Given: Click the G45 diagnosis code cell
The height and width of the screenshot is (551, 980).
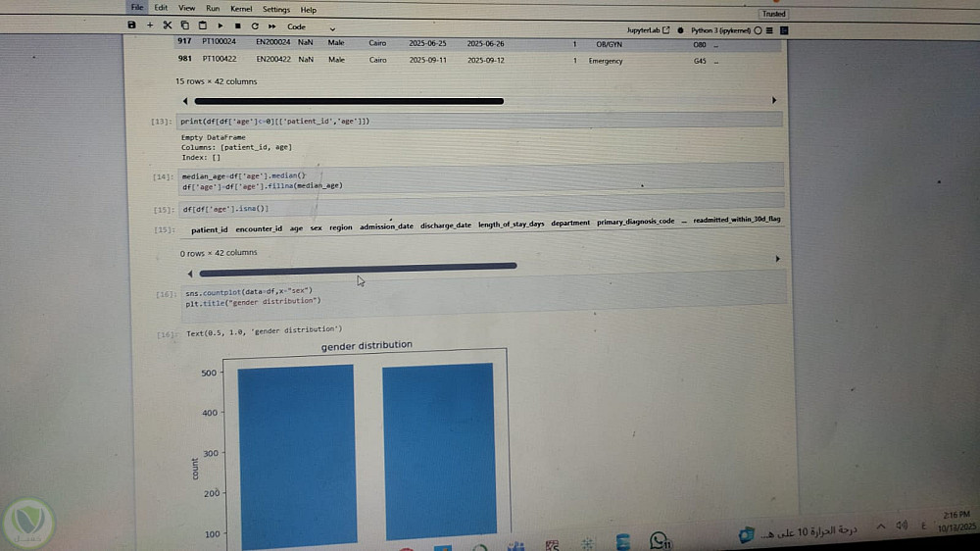Looking at the screenshot, I should (x=700, y=62).
